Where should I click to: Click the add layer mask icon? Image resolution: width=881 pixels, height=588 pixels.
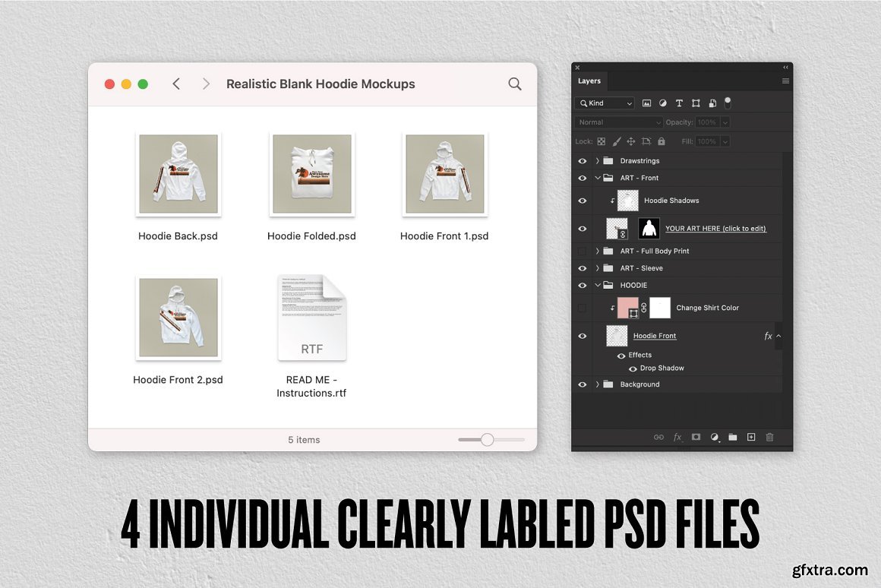(696, 437)
